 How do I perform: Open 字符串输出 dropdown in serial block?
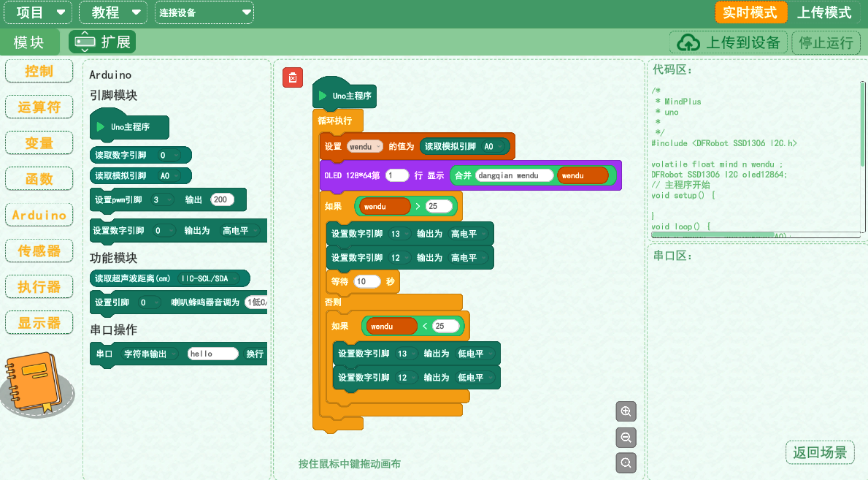point(149,354)
